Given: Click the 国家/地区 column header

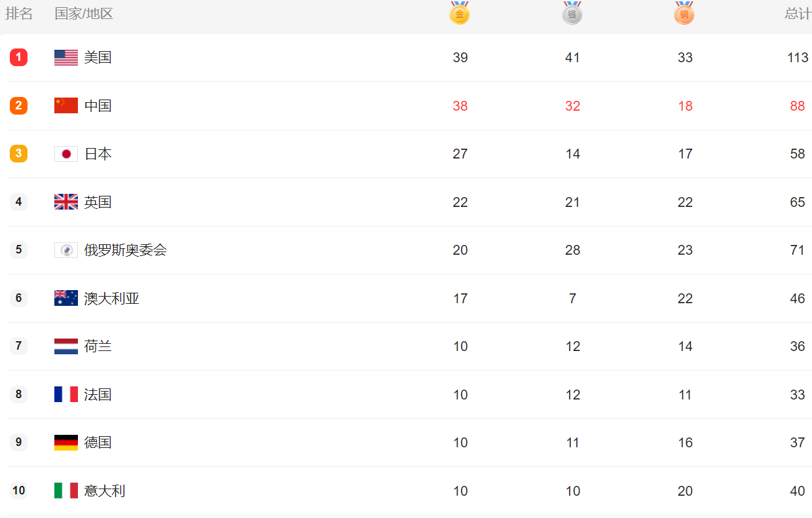Looking at the screenshot, I should coord(84,14).
